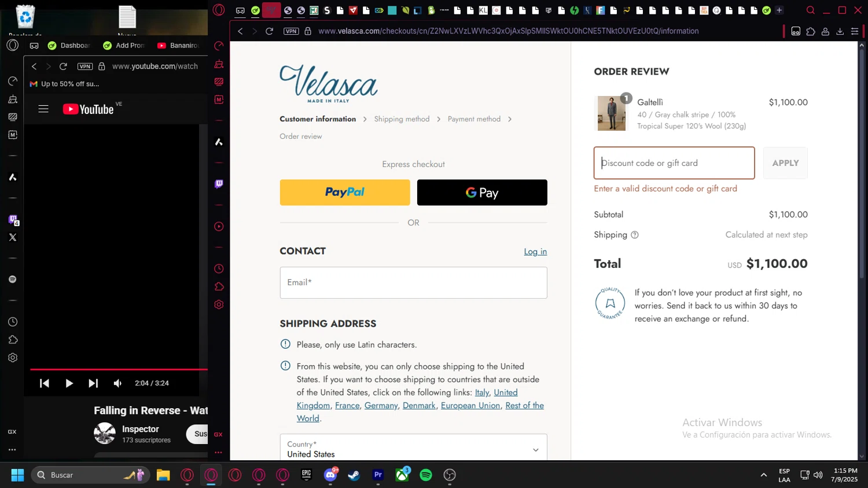
Task: Open the History clock in the YouTube window sidebar
Action: [13, 322]
